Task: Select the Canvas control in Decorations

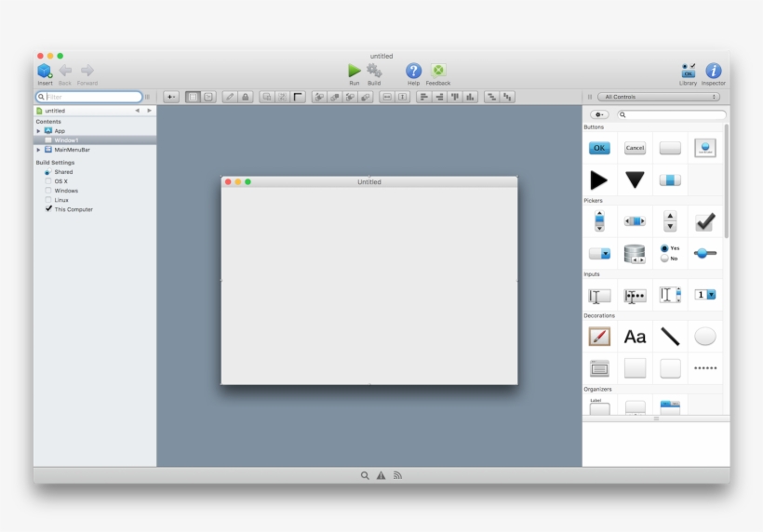Action: [x=599, y=337]
